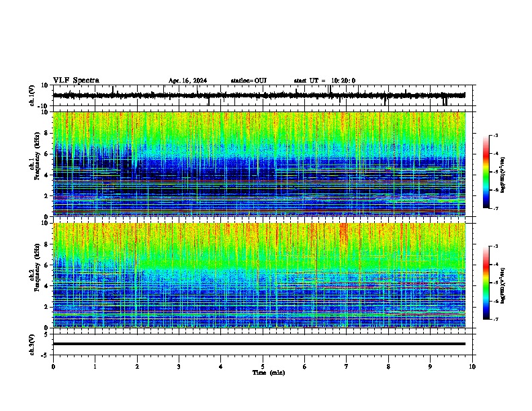The height and width of the screenshot is (411, 532).
Task: Click the ch.1 "Frequency (kHz)" axis label
Action: 37,156
